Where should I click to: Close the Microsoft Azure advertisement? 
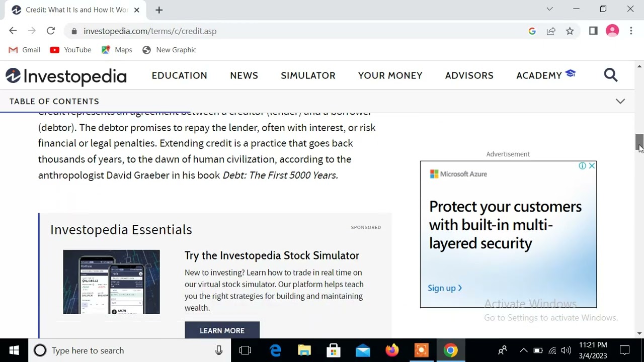click(592, 166)
